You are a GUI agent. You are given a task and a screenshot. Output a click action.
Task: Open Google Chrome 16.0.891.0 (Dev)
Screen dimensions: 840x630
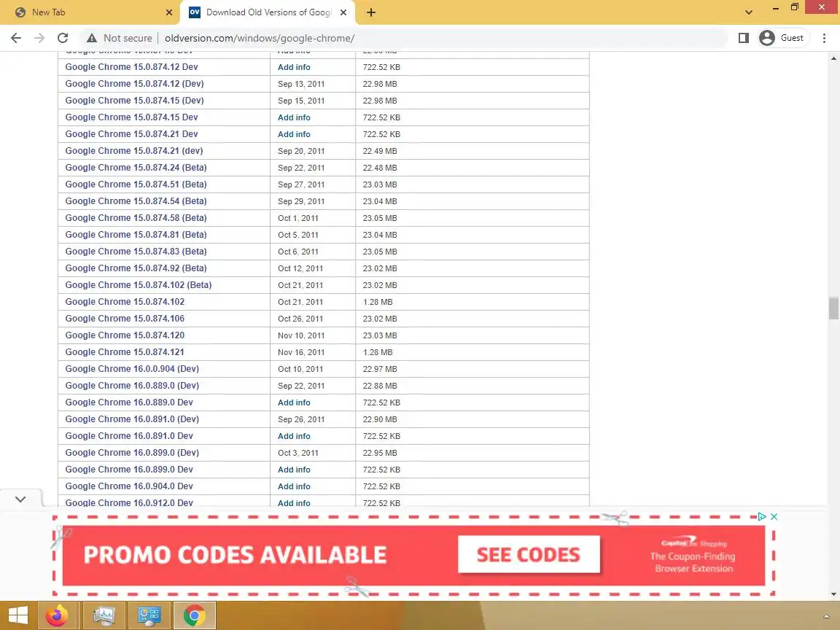[132, 419]
